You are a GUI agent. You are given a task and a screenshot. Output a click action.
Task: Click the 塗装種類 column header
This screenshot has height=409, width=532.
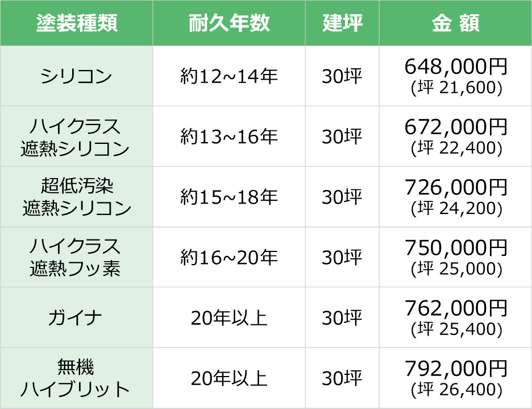click(x=77, y=23)
